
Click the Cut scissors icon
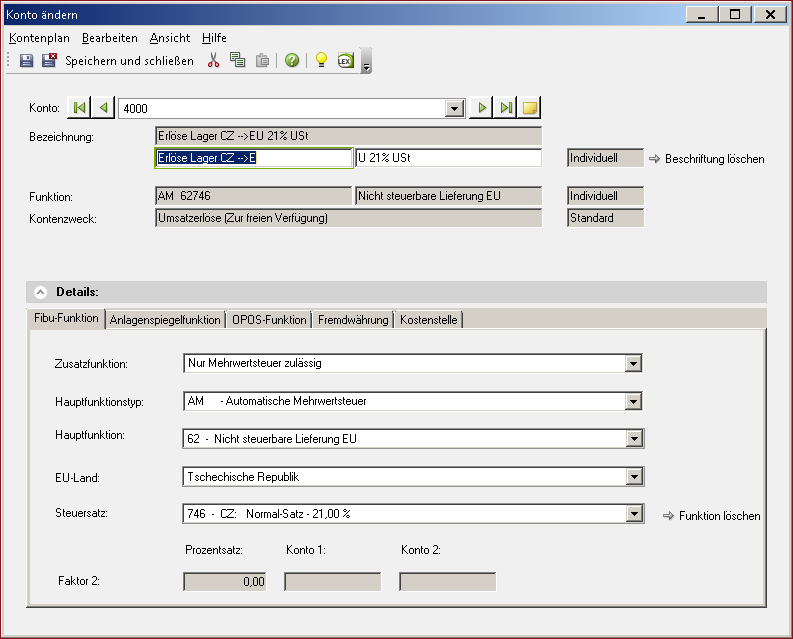(213, 60)
